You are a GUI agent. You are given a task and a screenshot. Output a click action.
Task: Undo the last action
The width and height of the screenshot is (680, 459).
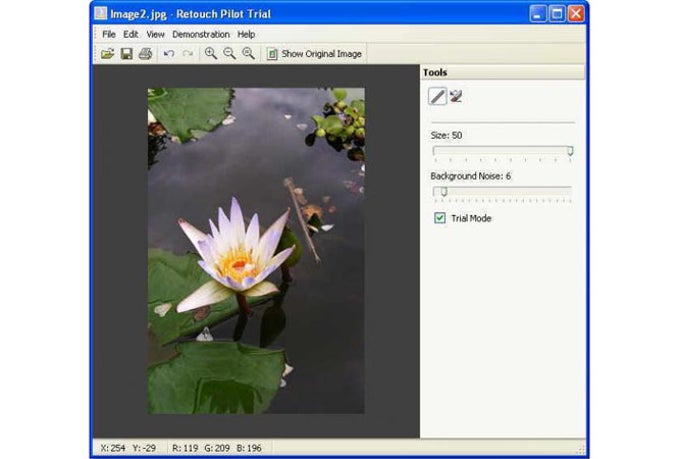coord(169,54)
